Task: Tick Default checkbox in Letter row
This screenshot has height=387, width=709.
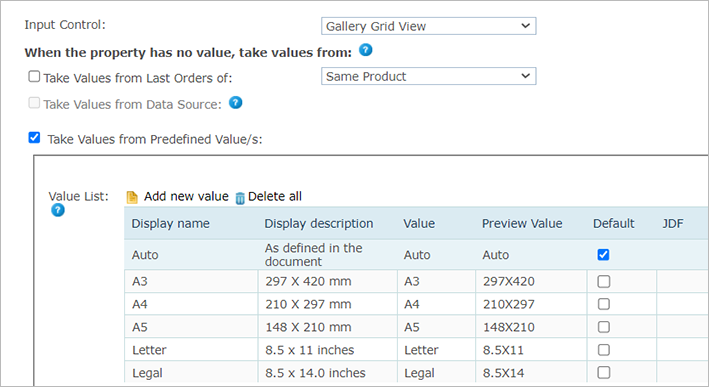Action: [x=603, y=350]
